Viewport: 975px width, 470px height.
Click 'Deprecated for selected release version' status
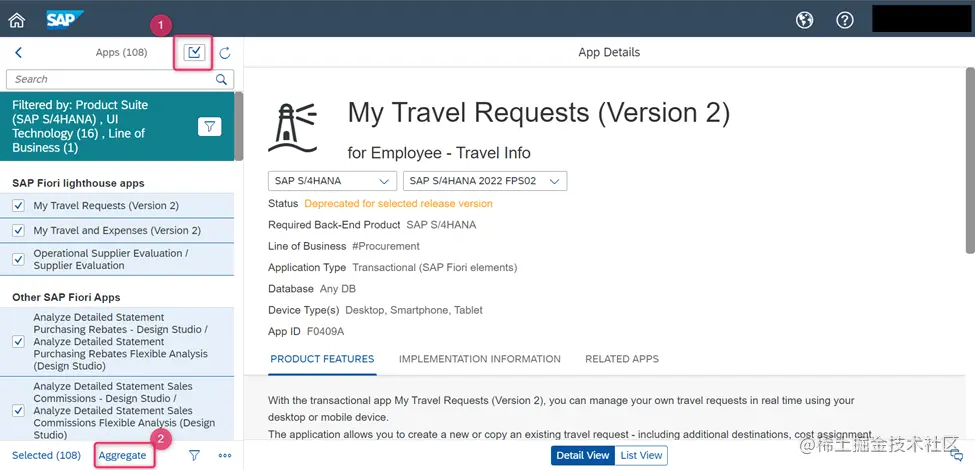pos(399,204)
